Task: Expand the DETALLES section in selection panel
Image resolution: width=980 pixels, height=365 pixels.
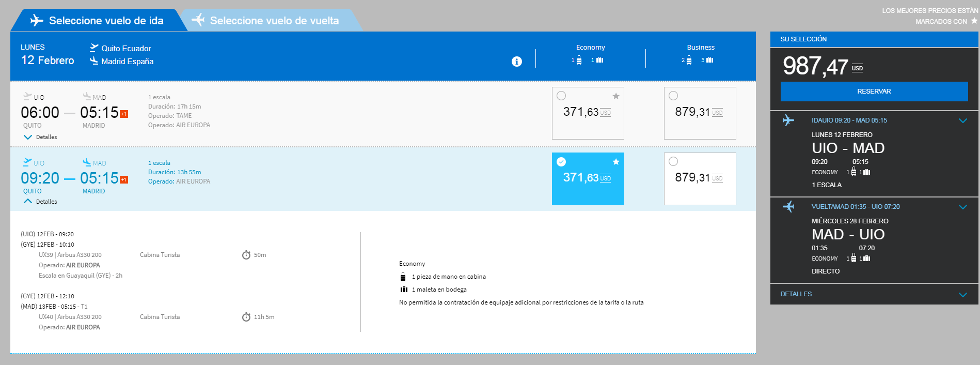Action: (962, 295)
